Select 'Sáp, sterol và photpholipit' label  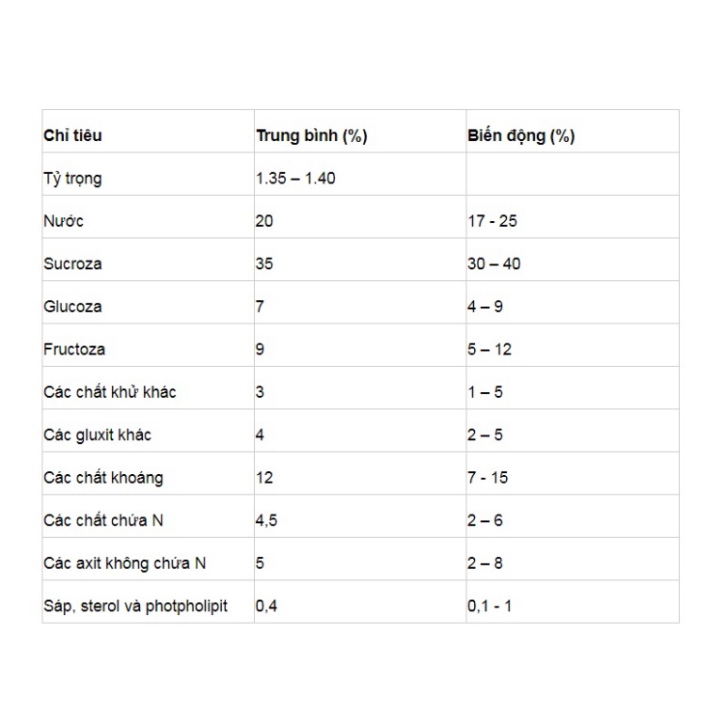(135, 606)
